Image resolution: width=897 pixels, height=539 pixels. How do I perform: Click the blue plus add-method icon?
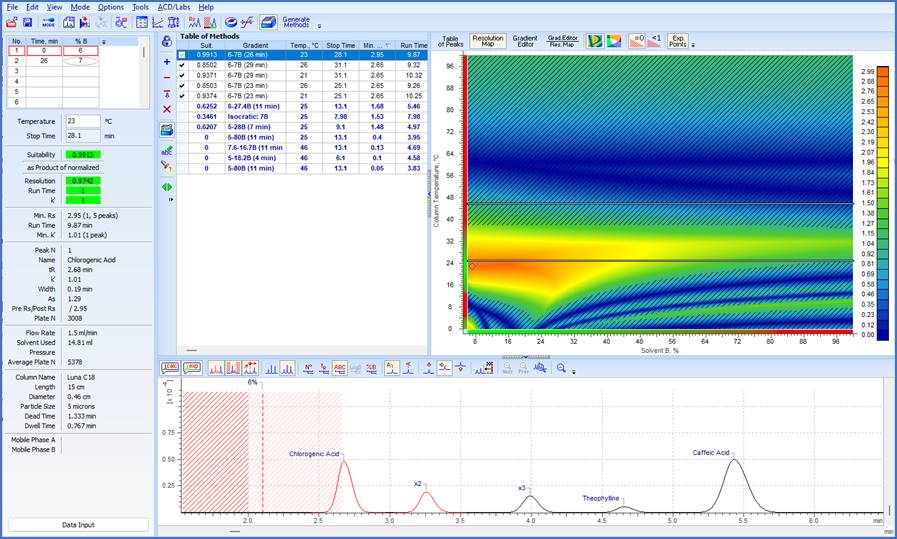click(x=167, y=61)
